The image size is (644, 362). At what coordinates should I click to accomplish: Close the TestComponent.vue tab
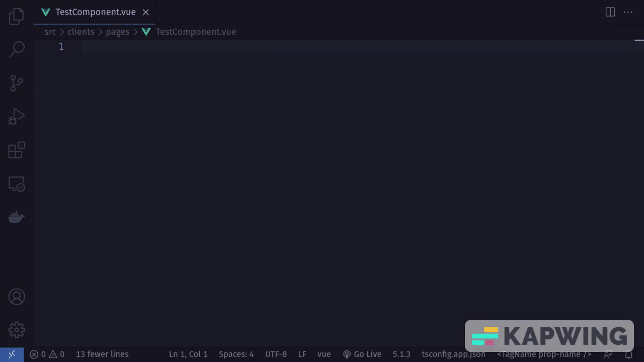pyautogui.click(x=146, y=12)
